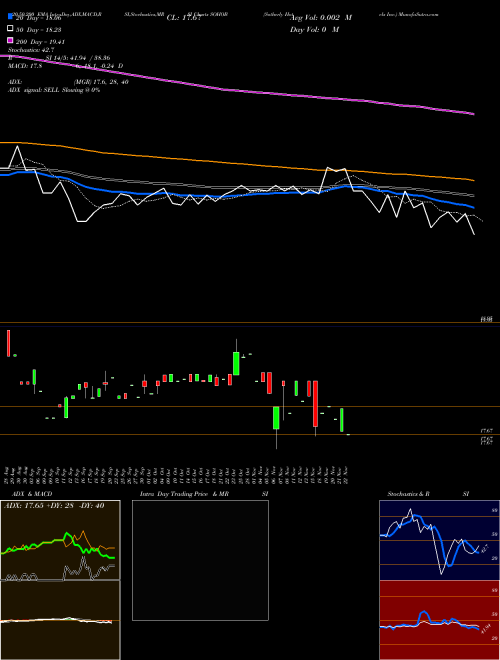Click the magenta 200 Day legend swatch
This screenshot has height=660, width=500.
pos(10,40)
